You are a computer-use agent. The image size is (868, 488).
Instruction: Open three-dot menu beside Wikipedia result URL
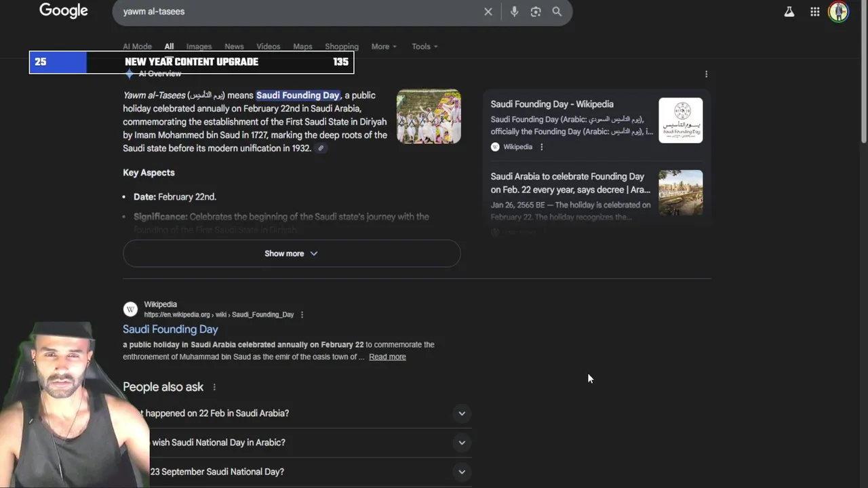tap(302, 314)
